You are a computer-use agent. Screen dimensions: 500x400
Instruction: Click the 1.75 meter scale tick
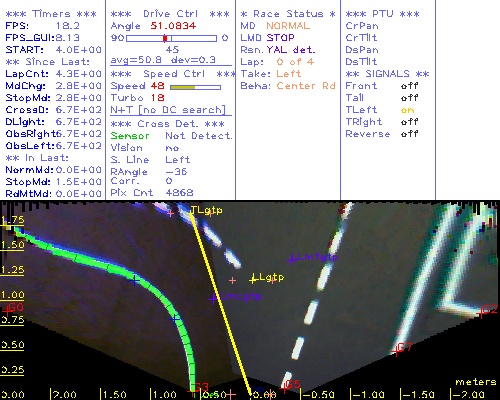pos(12,221)
